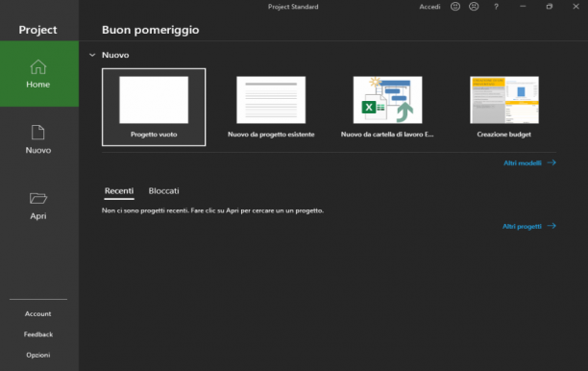Screen dimensions: 588x371
Task: Send a smile feedback via happy face icon
Action: tap(455, 7)
